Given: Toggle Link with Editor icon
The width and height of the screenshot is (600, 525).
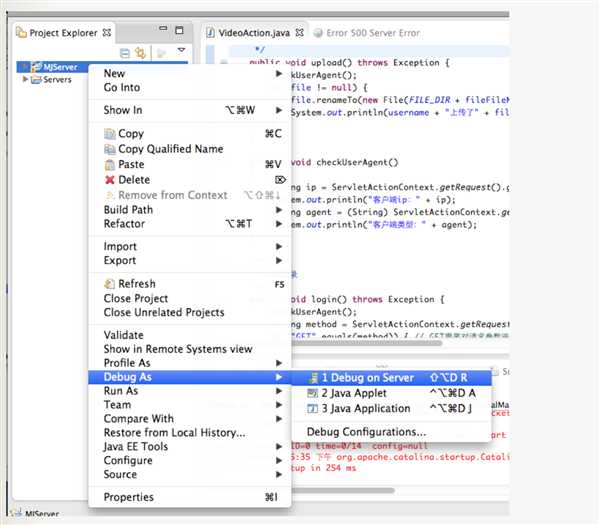Looking at the screenshot, I should click(x=140, y=53).
